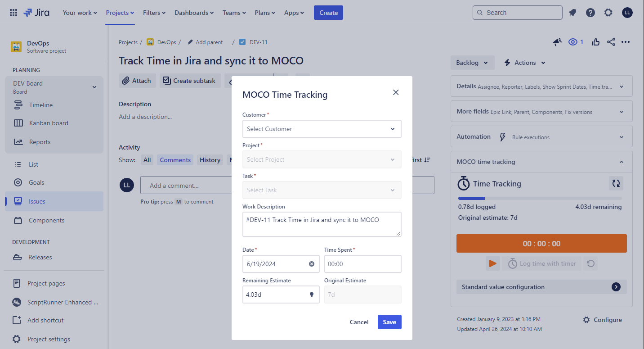Open the notifications bell

pos(572,13)
